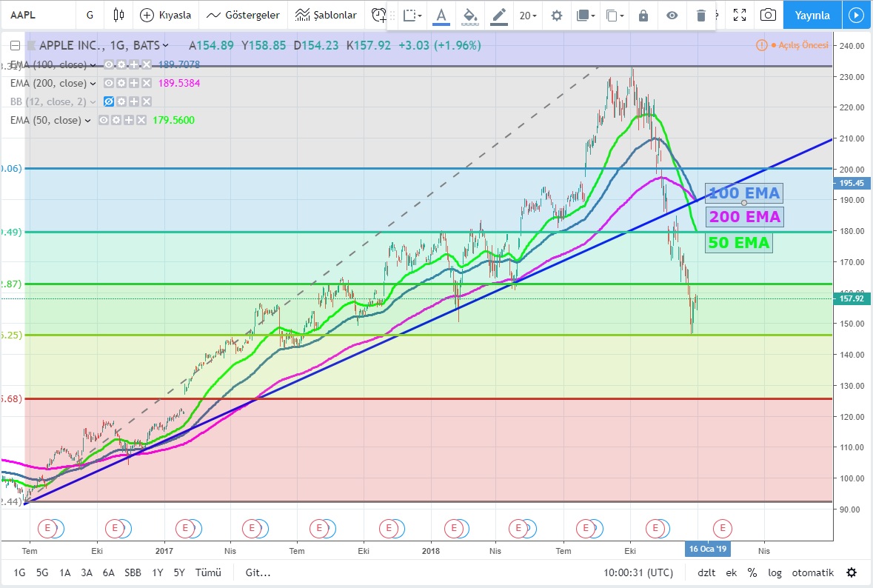Open chart settings gear at bottom right
This screenshot has height=588, width=873.
tap(852, 572)
